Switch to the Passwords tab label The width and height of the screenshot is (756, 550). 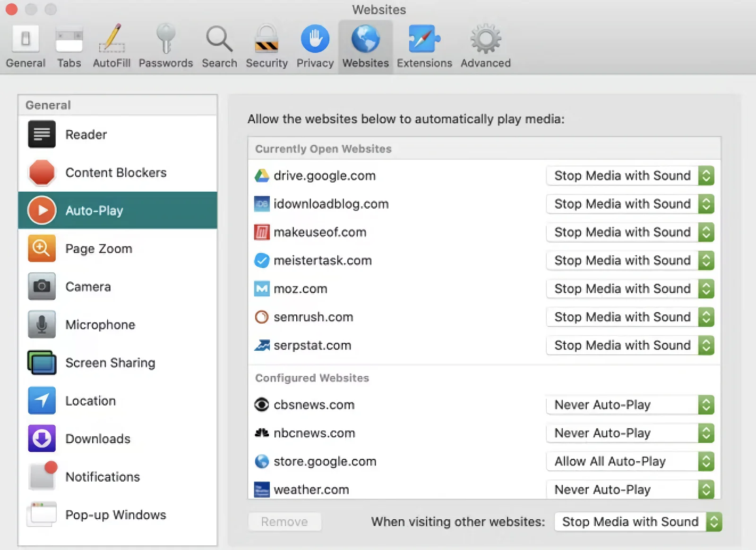pyautogui.click(x=166, y=63)
